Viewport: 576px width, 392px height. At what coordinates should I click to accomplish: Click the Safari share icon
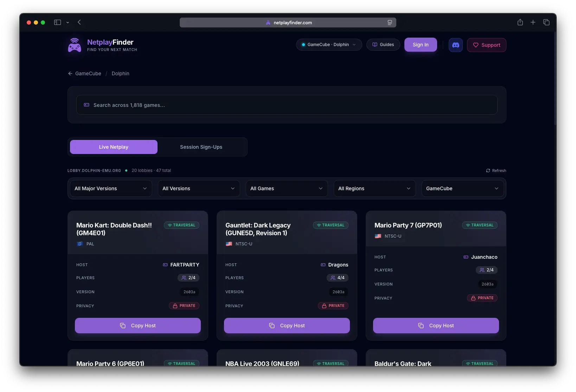pyautogui.click(x=520, y=22)
